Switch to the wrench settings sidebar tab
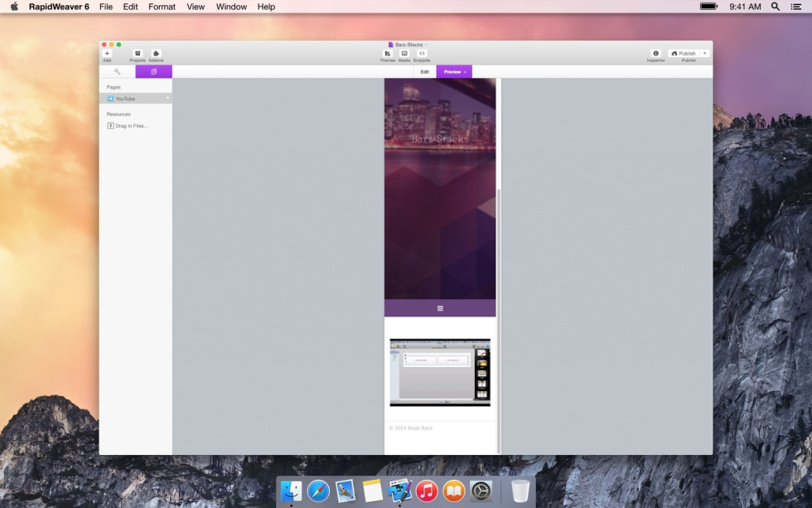Screen dimensions: 812x508 (117, 71)
